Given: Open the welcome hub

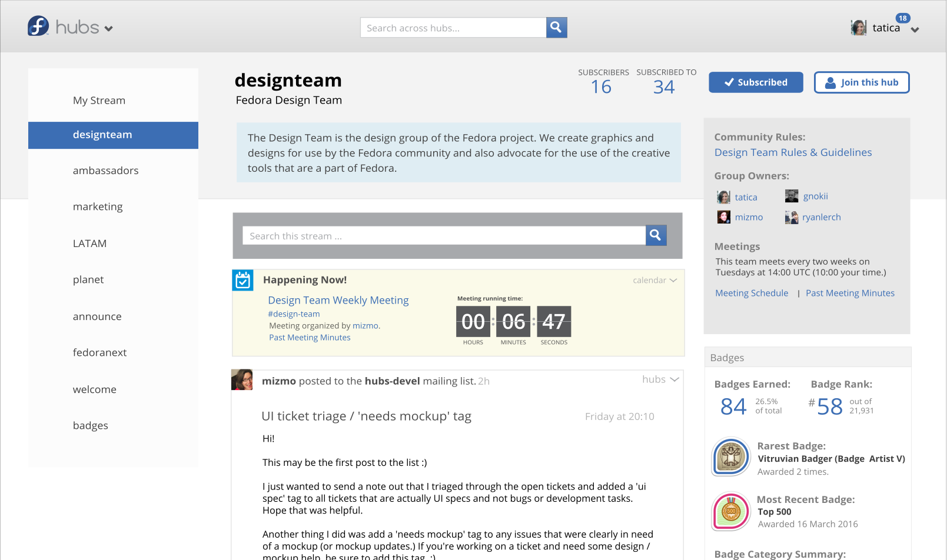Looking at the screenshot, I should (95, 389).
